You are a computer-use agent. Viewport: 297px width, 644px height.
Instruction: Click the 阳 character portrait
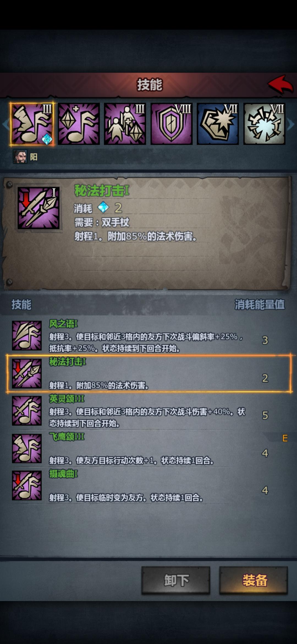(x=20, y=157)
